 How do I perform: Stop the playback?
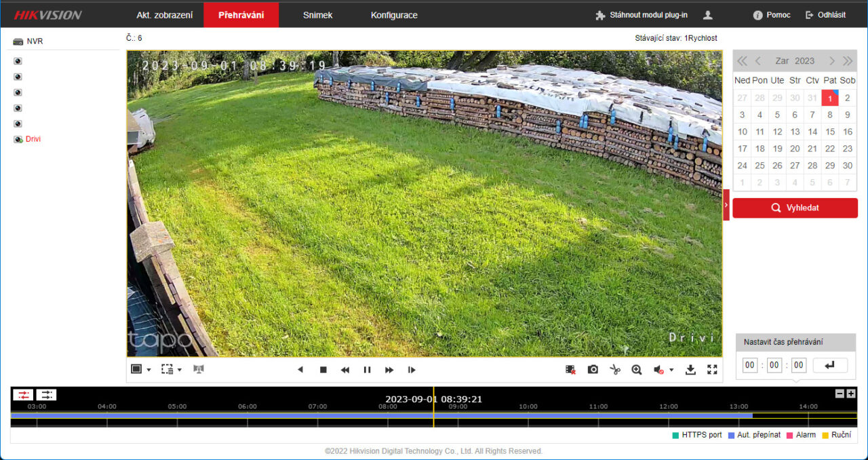323,370
